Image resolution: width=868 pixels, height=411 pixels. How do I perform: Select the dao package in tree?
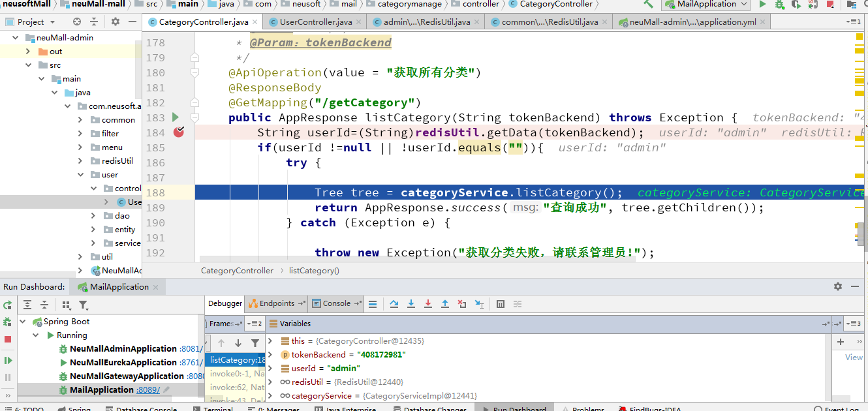tap(122, 215)
